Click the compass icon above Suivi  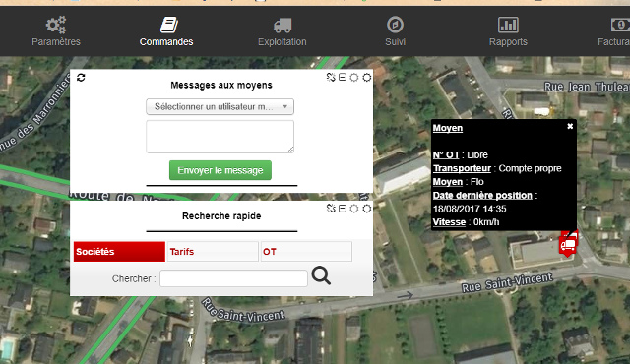click(395, 25)
